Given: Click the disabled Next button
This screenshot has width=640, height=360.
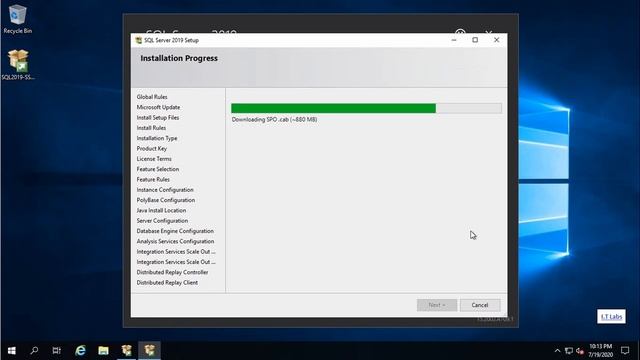Looking at the screenshot, I should (437, 305).
